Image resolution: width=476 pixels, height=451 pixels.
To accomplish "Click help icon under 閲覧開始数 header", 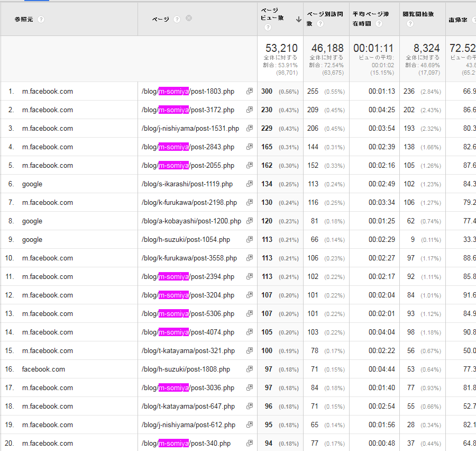I will point(410,24).
